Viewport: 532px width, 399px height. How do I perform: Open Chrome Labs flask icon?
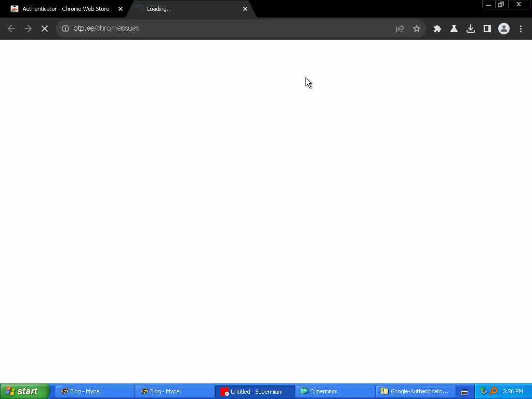click(454, 29)
